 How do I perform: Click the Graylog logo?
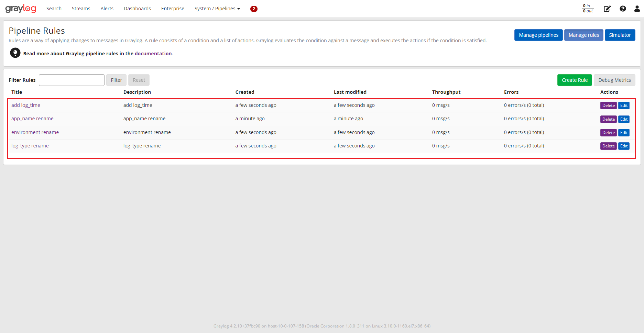coord(21,8)
